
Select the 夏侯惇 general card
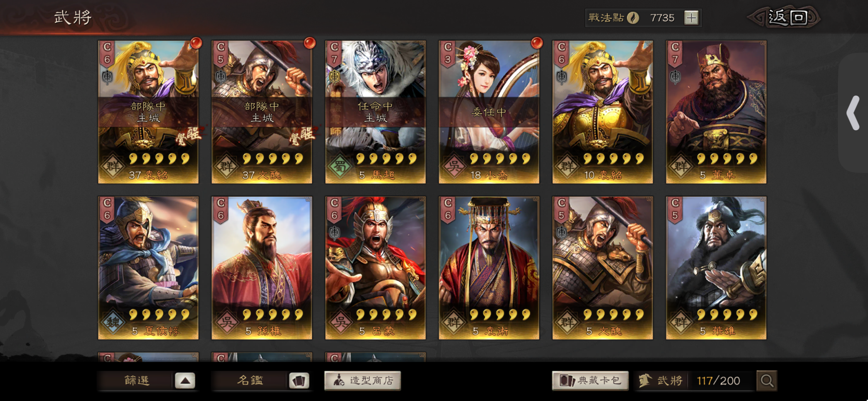(148, 268)
